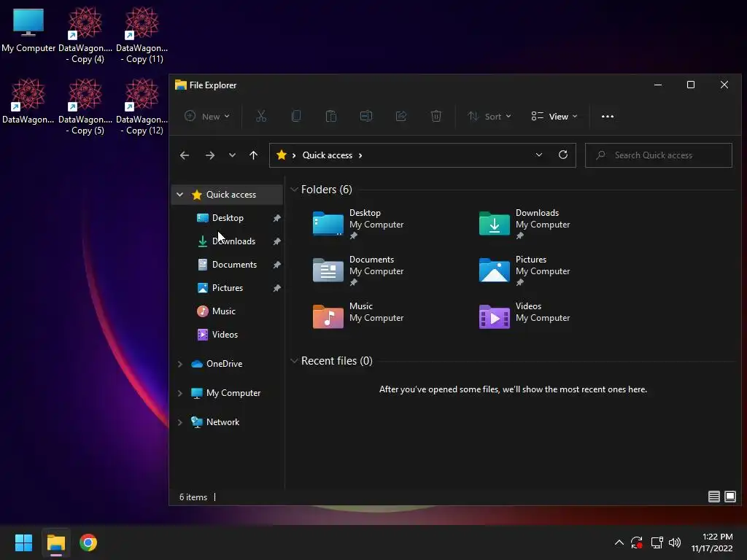Select DataWagon Copy (11) desktop shortcut

(142, 35)
